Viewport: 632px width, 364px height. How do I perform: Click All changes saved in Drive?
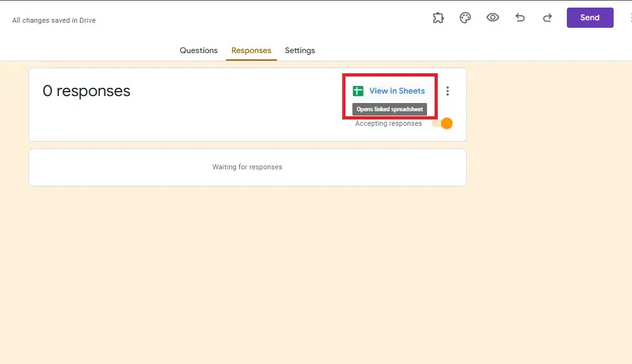(x=54, y=20)
